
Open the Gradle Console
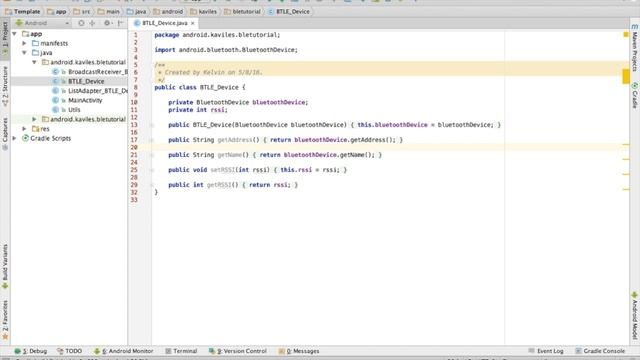coord(600,351)
